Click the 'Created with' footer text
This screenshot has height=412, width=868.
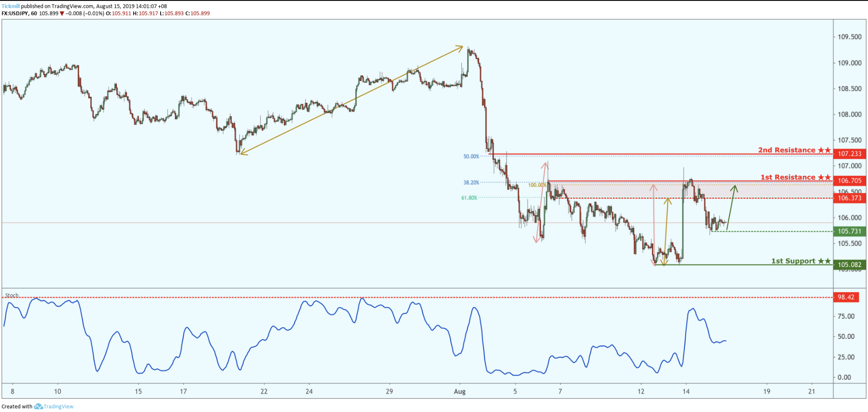[17, 407]
